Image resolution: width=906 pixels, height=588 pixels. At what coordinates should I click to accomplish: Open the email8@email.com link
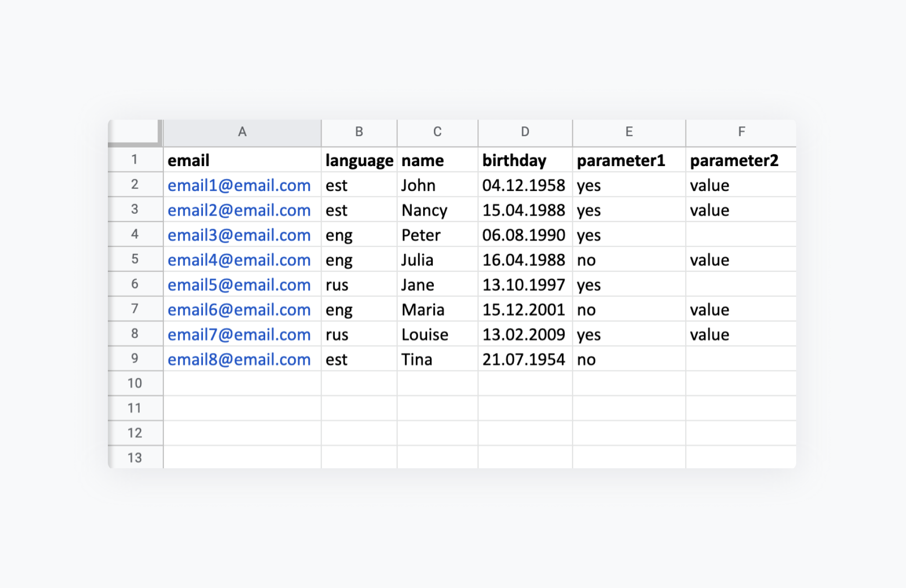click(x=239, y=360)
